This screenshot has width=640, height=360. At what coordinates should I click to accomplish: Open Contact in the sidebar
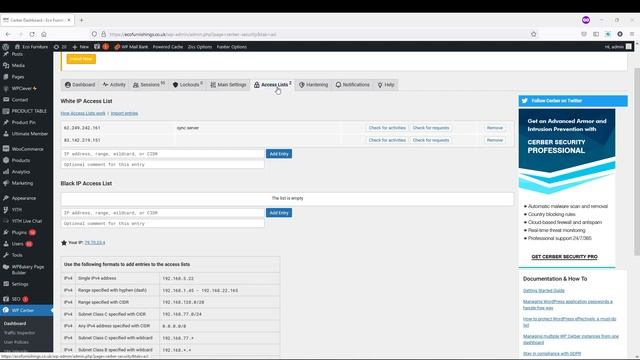point(20,100)
